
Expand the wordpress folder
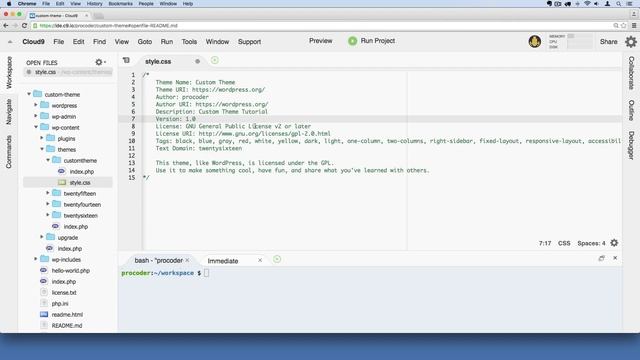pyautogui.click(x=36, y=105)
